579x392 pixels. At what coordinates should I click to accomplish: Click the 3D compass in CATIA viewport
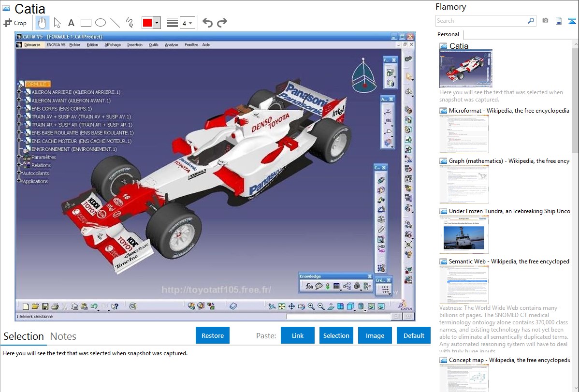point(364,76)
